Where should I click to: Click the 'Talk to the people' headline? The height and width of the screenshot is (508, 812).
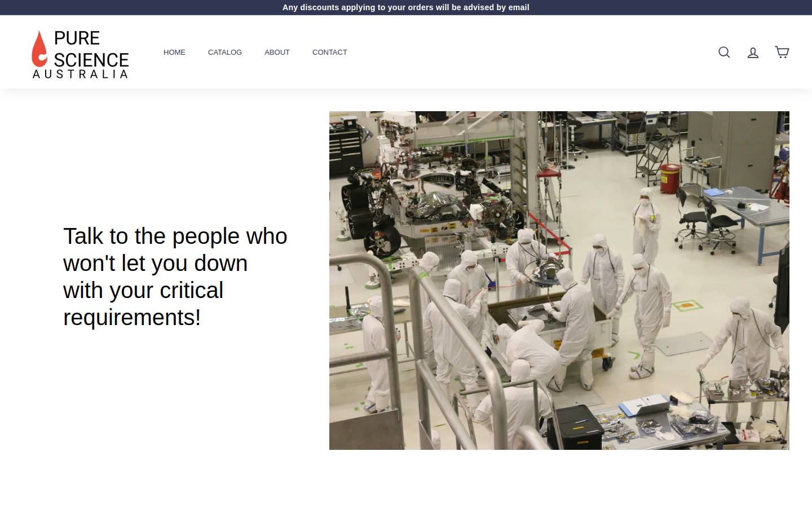click(175, 277)
